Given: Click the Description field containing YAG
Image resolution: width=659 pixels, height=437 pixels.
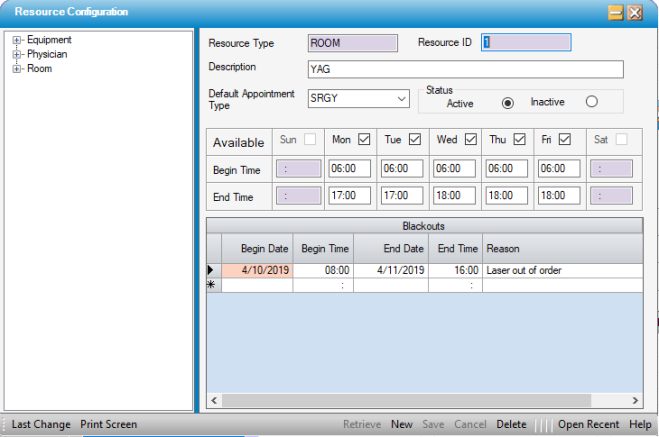Looking at the screenshot, I should coord(465,69).
